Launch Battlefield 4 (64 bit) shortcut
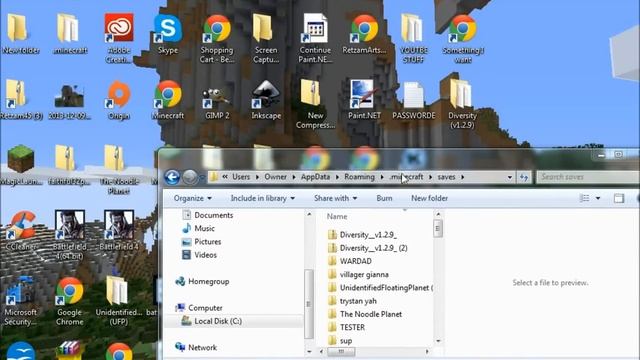This screenshot has height=360, width=640. pos(70,235)
